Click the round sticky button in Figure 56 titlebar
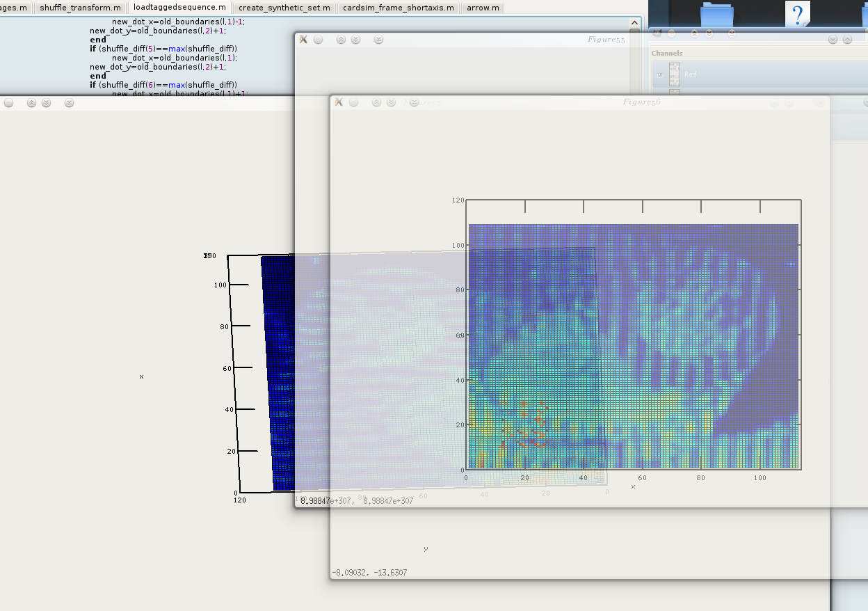The width and height of the screenshot is (868, 611). point(353,102)
